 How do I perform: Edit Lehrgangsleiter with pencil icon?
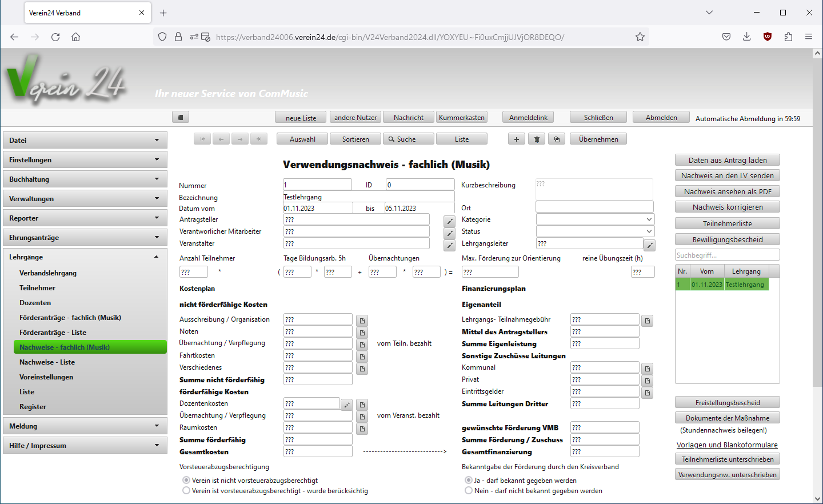coord(649,245)
